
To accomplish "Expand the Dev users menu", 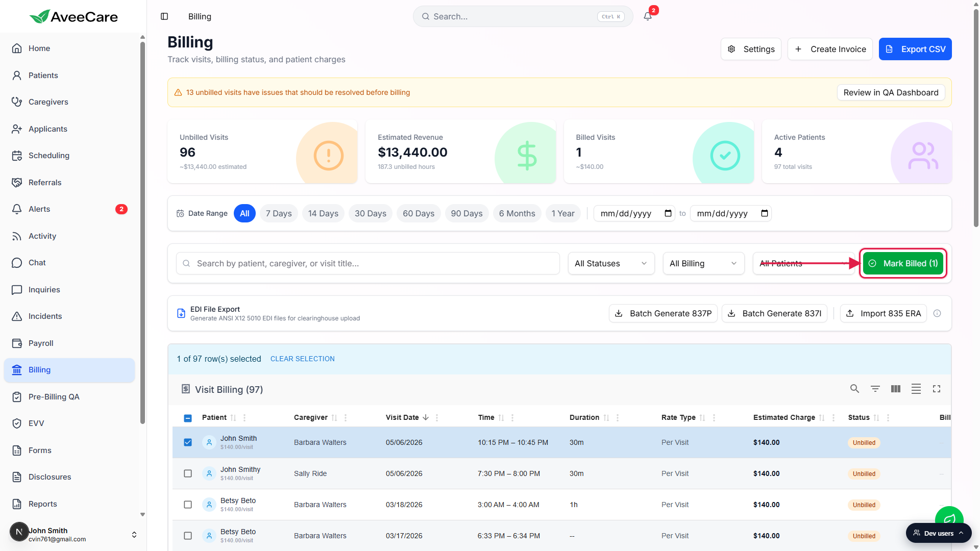I will [x=939, y=533].
